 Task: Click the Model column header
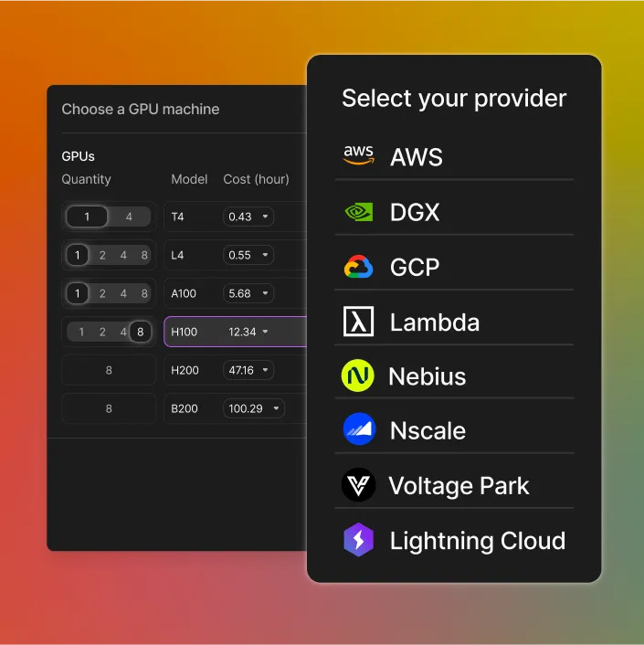point(189,179)
